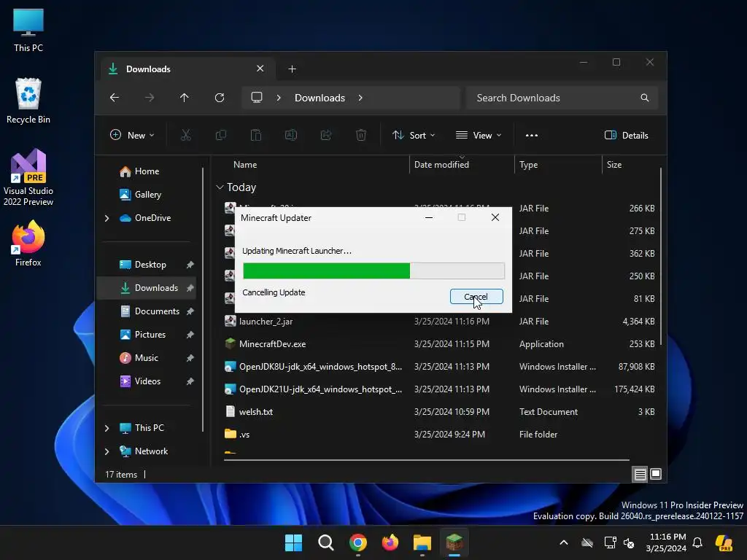Go up one folder level

(x=185, y=98)
